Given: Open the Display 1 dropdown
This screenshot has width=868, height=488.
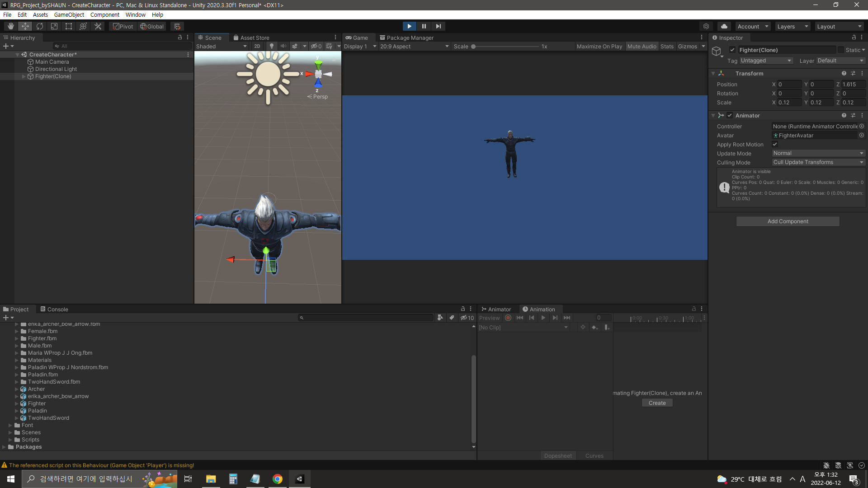Looking at the screenshot, I should click(360, 46).
